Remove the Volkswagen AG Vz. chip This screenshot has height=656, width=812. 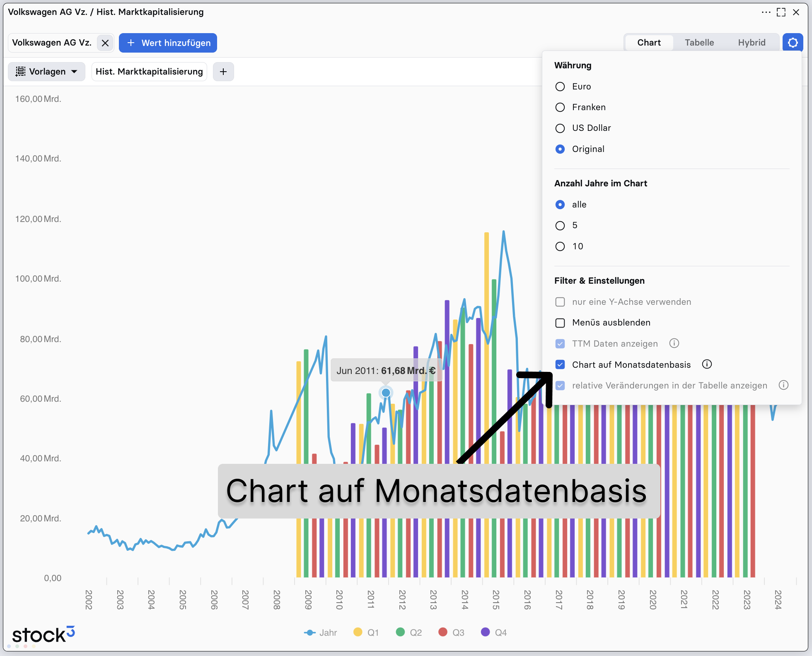click(x=105, y=43)
